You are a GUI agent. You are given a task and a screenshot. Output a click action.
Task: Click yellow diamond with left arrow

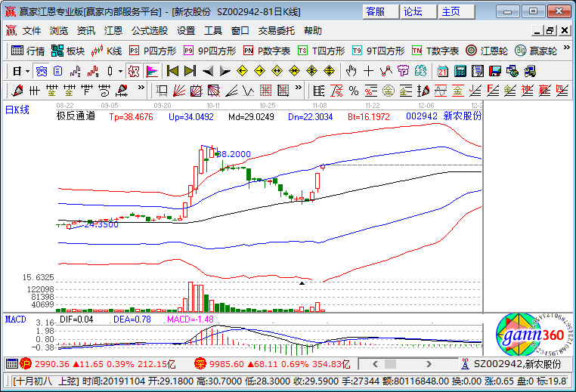(x=242, y=71)
